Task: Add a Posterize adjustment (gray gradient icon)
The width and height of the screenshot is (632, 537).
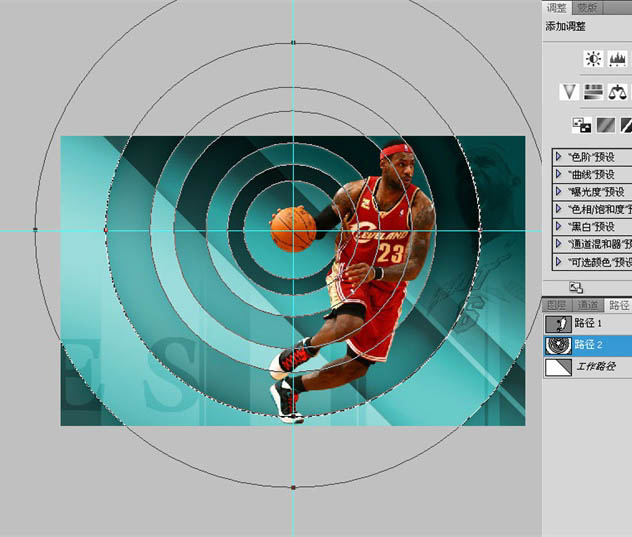Action: pos(606,125)
